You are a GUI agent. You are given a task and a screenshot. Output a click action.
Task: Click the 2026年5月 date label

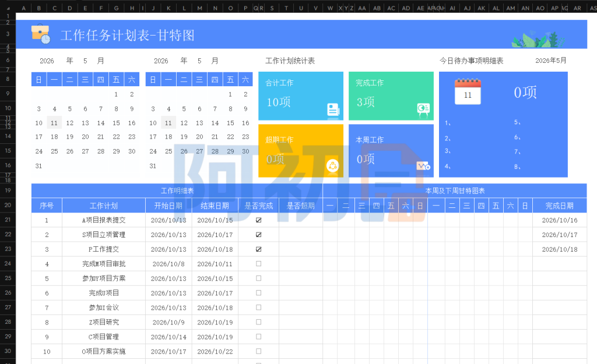tap(550, 61)
